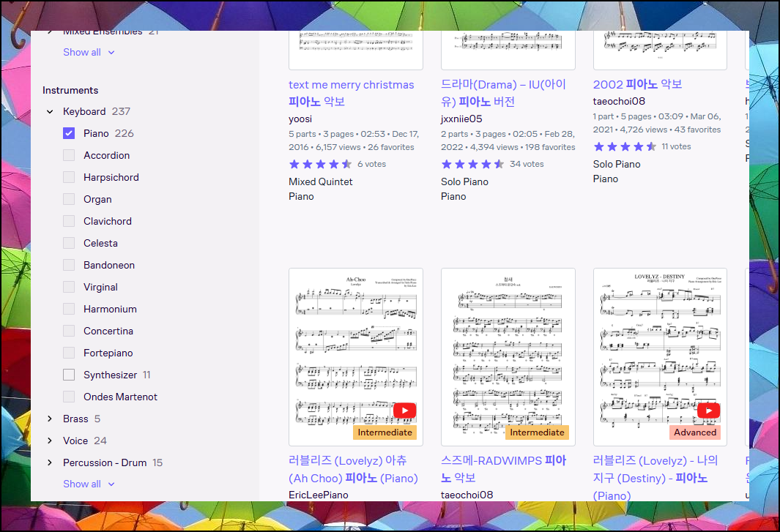Viewport: 780px width, 532px height.
Task: Open Ah-Choo sheet music thumbnail
Action: [x=356, y=357]
